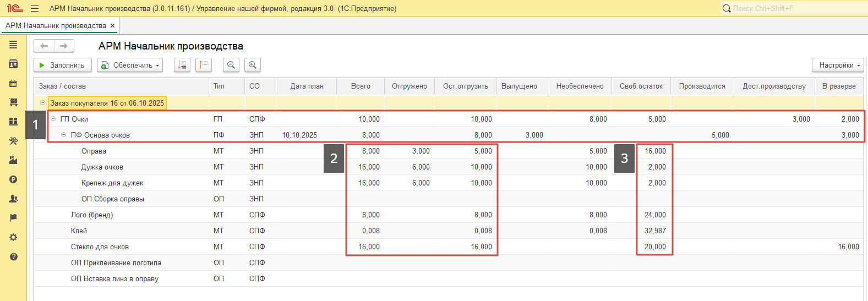This screenshot has width=868, height=301.
Task: Open the sales basket sidebar icon
Action: click(13, 83)
